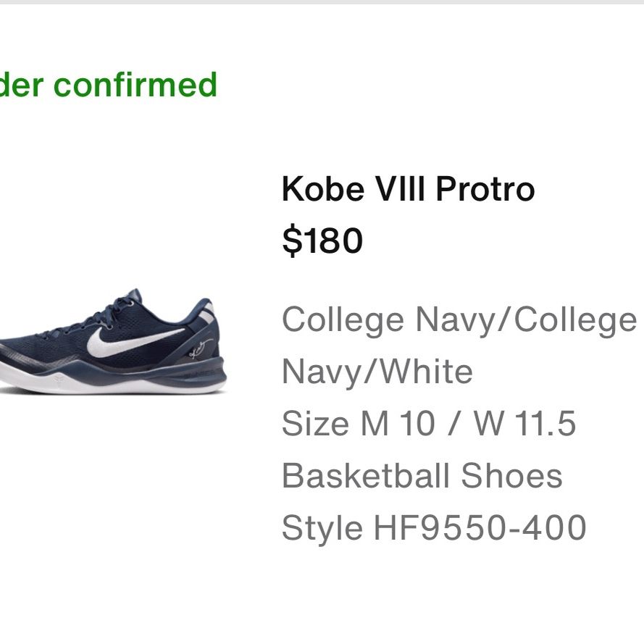Screen dimensions: 644x644
Task: Click the Kobe sheath logo on the midsole
Action: 59,378
